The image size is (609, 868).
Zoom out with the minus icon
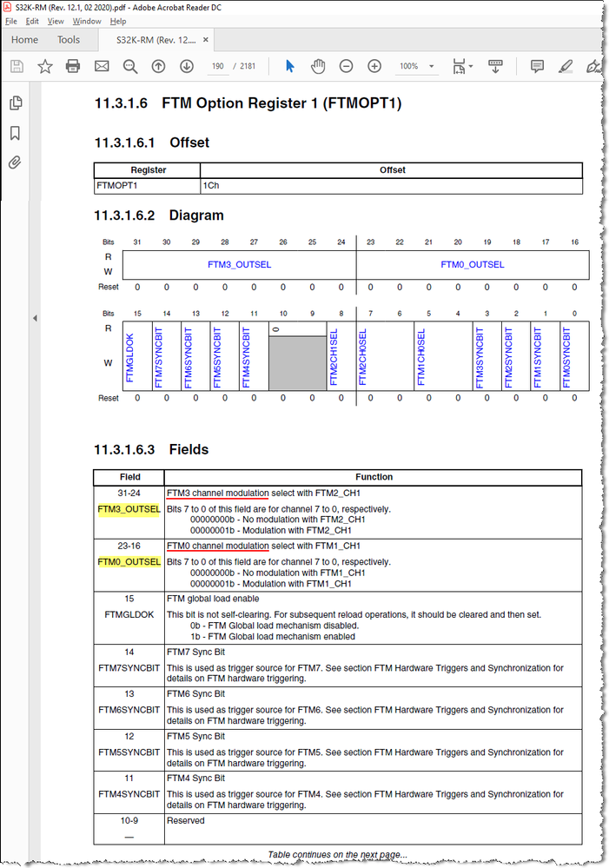(x=346, y=66)
